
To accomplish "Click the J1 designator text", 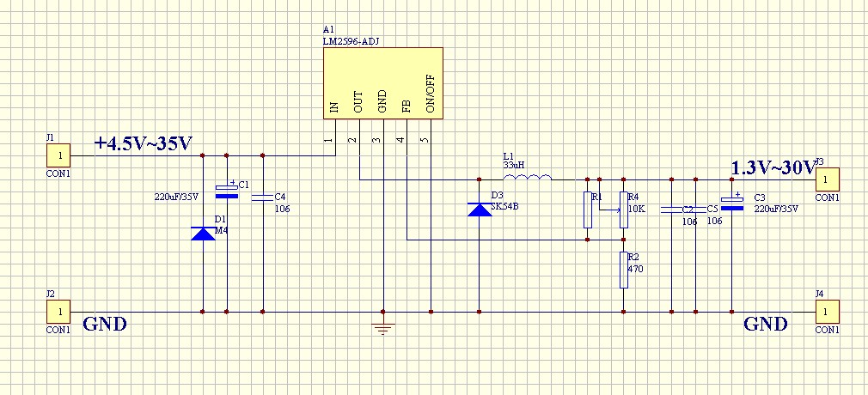I will (51, 137).
